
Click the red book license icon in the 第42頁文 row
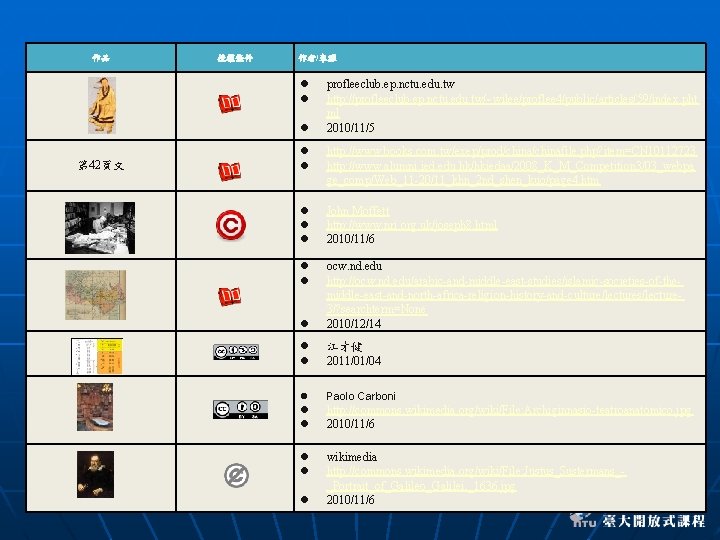coord(230,171)
